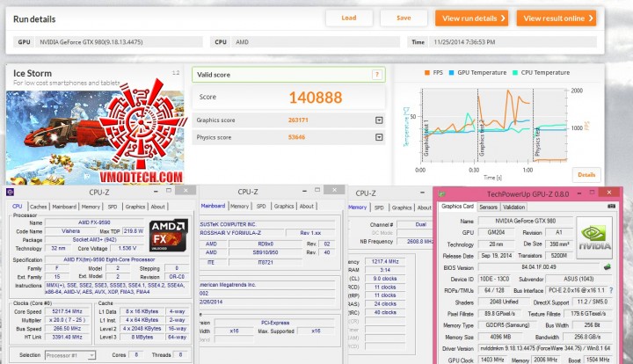This screenshot has height=364, width=633.
Task: Open View run details
Action: [471, 18]
